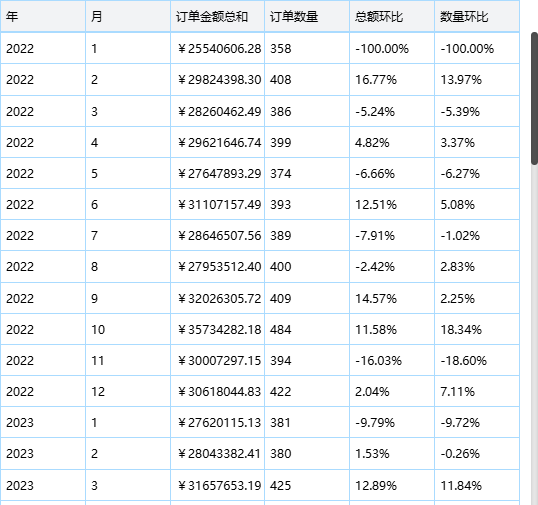Select amount cell ¥31657653.19
This screenshot has width=538, height=505.
[x=218, y=485]
